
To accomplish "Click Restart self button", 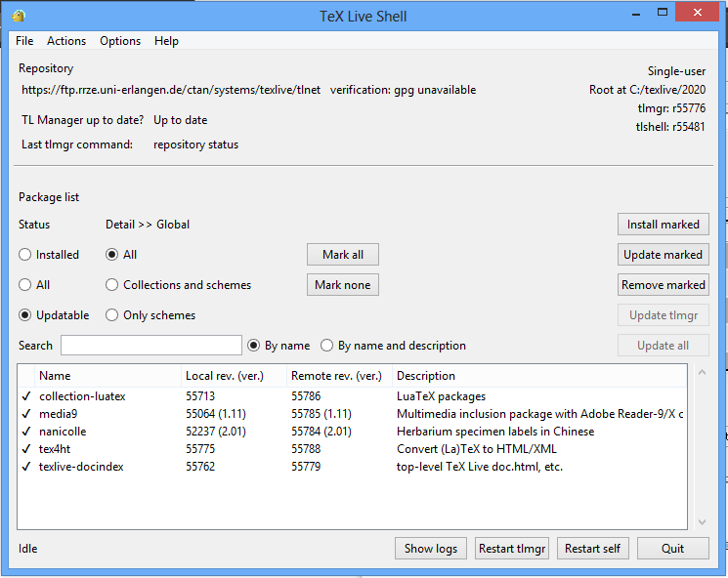I will coord(592,549).
